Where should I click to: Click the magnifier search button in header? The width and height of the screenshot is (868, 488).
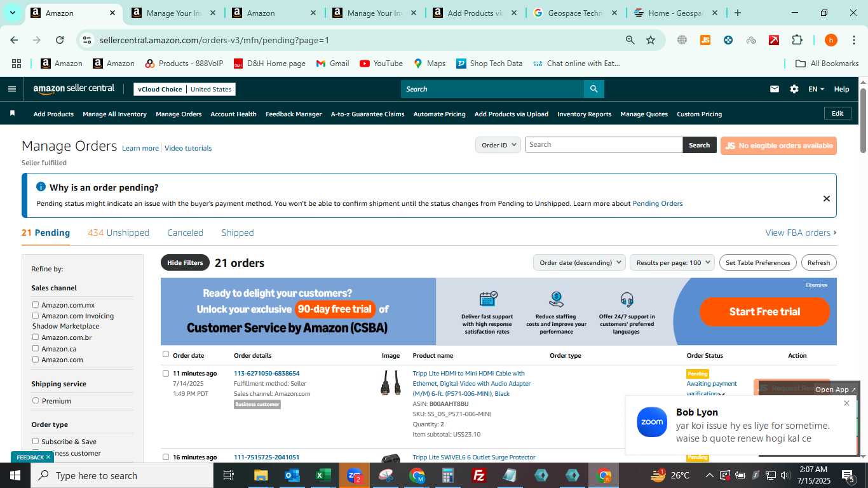tap(593, 89)
